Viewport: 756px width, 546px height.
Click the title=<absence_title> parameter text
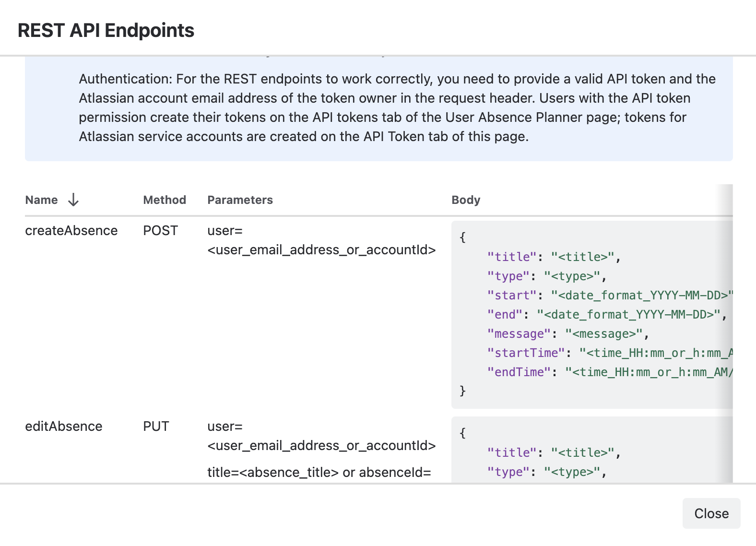(273, 472)
